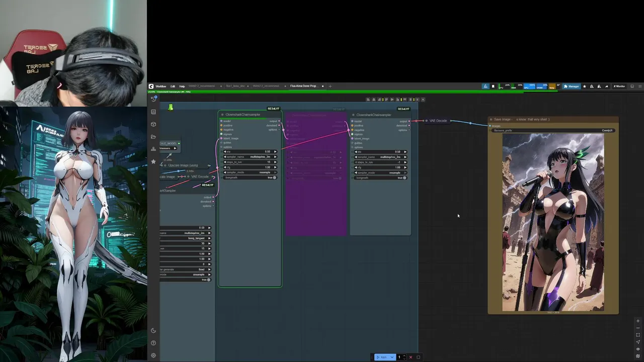
Task: Collapse the right ClownsharkChainsampler via its title dot
Action: [353, 115]
